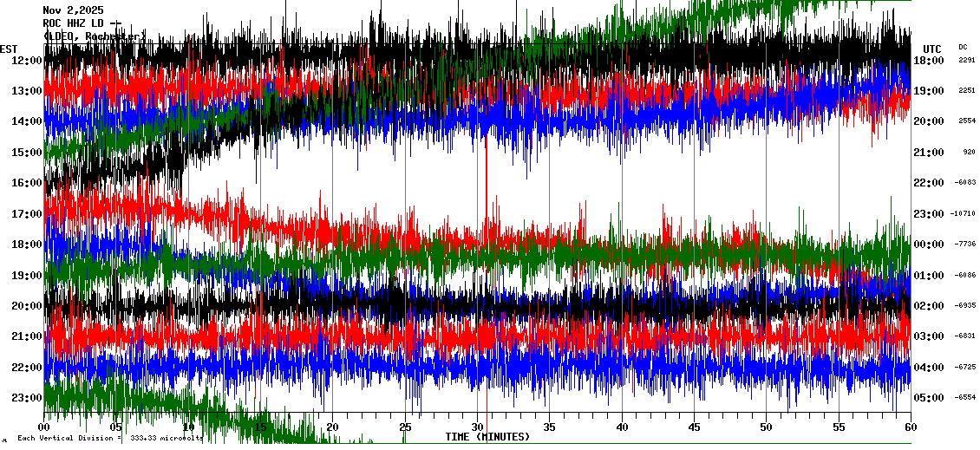Screen dimensions: 980x450
Task: Select the 05:00 UTC time label
Action: pyautogui.click(x=929, y=398)
